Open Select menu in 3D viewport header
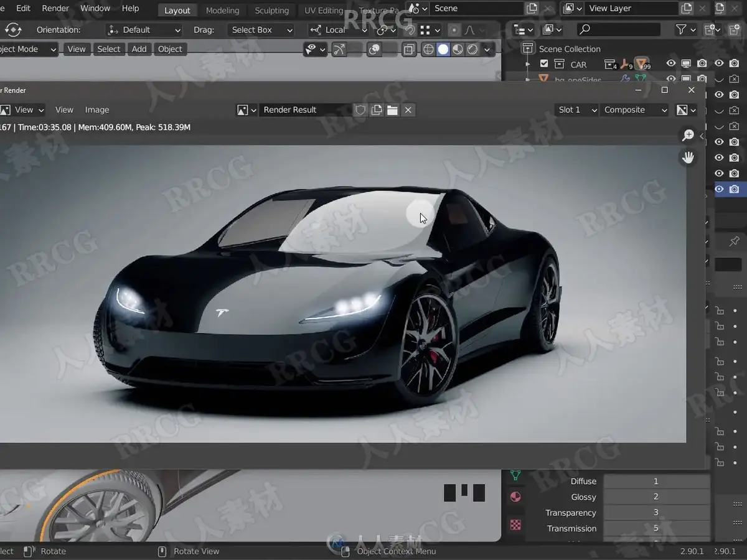The height and width of the screenshot is (560, 747). (x=109, y=49)
